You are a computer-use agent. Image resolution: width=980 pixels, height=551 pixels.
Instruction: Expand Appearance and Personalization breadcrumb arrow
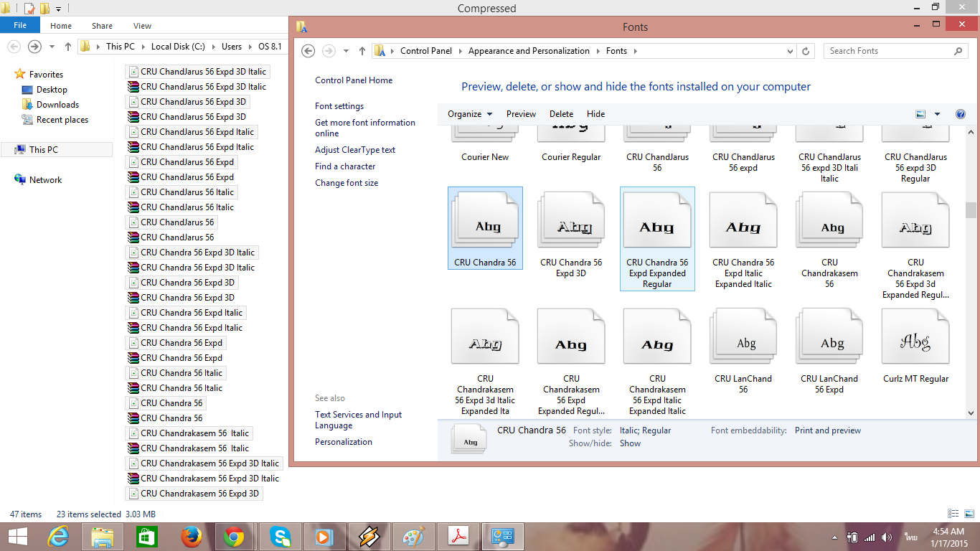pos(598,51)
